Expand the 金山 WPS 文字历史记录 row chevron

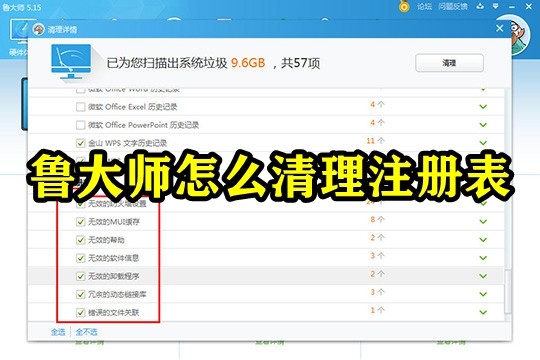(x=483, y=143)
